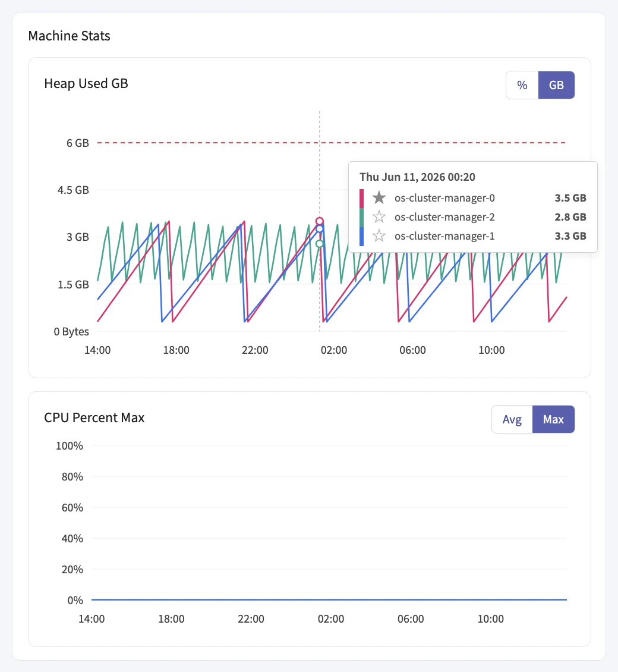Click 100% label on CPU chart
The image size is (618, 672).
[x=70, y=445]
